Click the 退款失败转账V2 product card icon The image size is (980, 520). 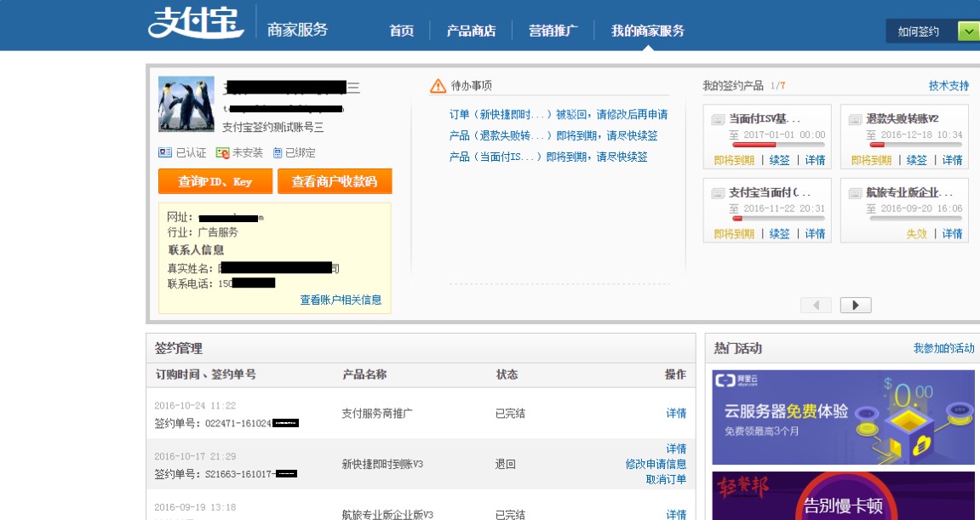tap(855, 119)
